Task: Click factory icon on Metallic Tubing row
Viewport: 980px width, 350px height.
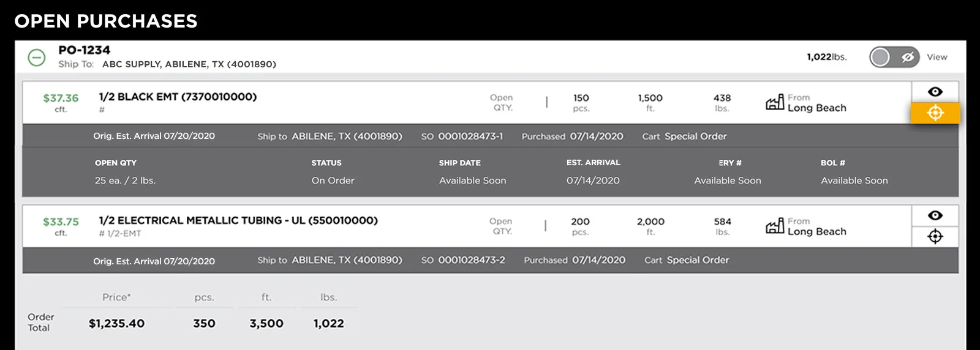Action: click(x=775, y=226)
